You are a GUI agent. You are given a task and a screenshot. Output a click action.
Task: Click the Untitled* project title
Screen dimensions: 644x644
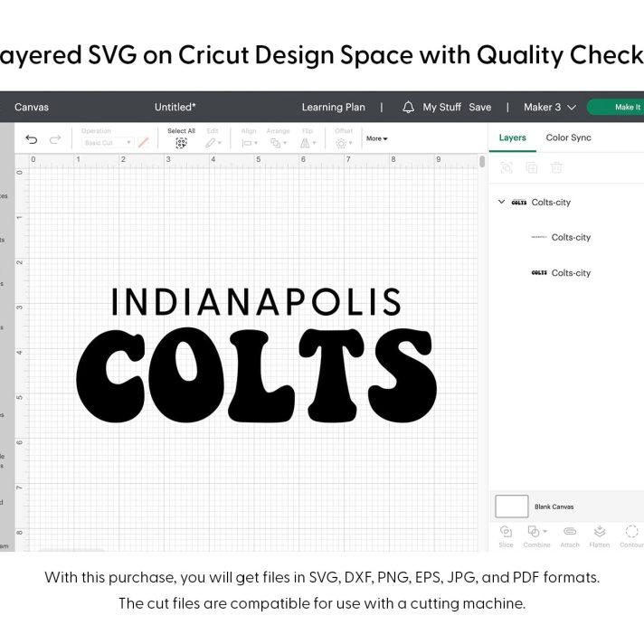175,108
